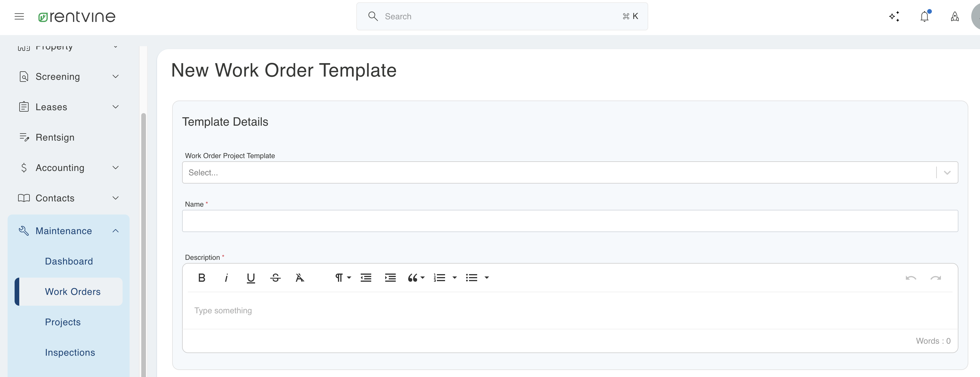Decrease indent in the editor toolbar
The width and height of the screenshot is (980, 377).
(366, 278)
